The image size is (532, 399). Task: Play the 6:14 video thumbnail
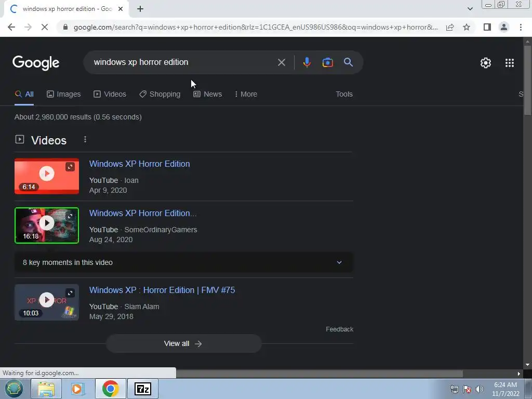point(46,176)
